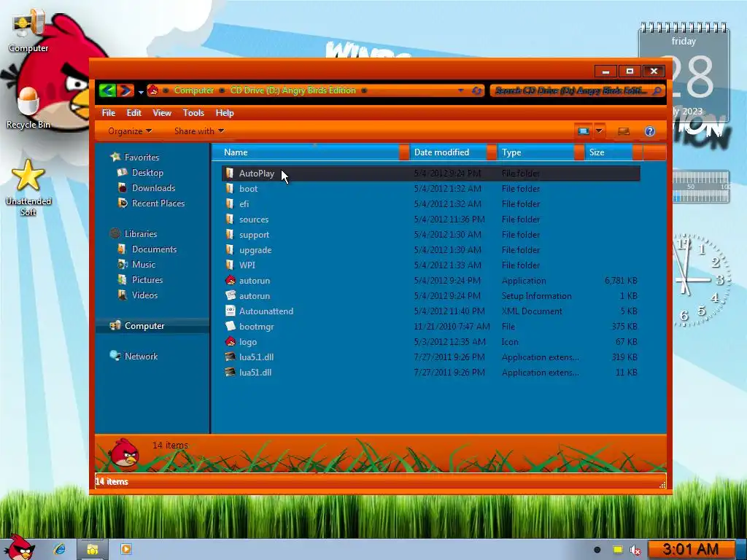
Task: Select the support folder icon
Action: coord(230,234)
